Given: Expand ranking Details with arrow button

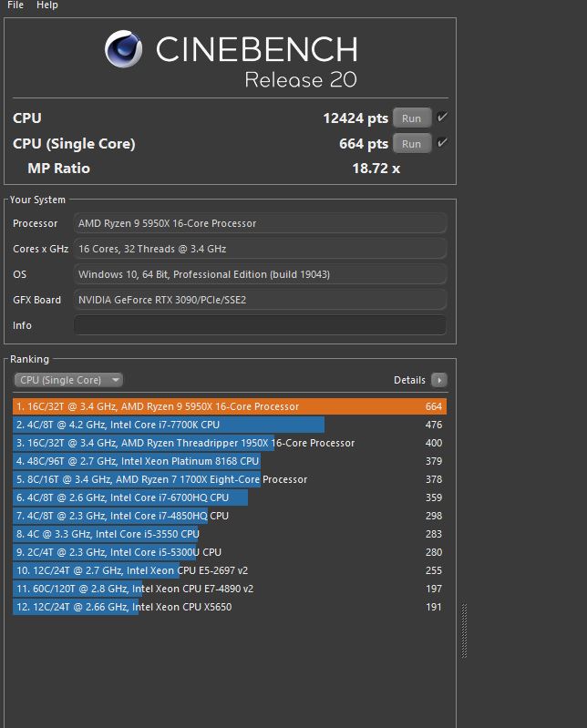Looking at the screenshot, I should (x=439, y=380).
